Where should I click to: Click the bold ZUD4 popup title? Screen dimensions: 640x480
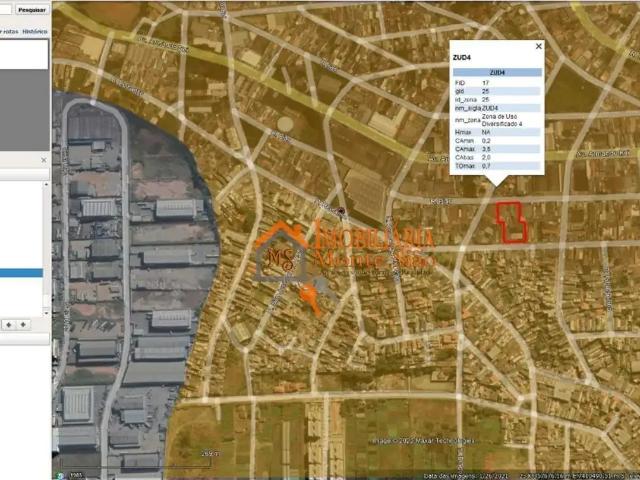(462, 58)
